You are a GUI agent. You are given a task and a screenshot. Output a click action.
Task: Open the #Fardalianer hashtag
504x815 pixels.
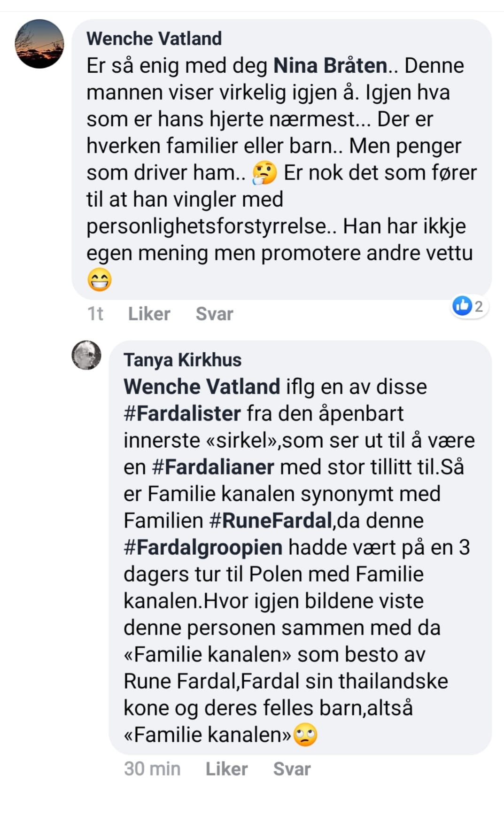pos(213,467)
